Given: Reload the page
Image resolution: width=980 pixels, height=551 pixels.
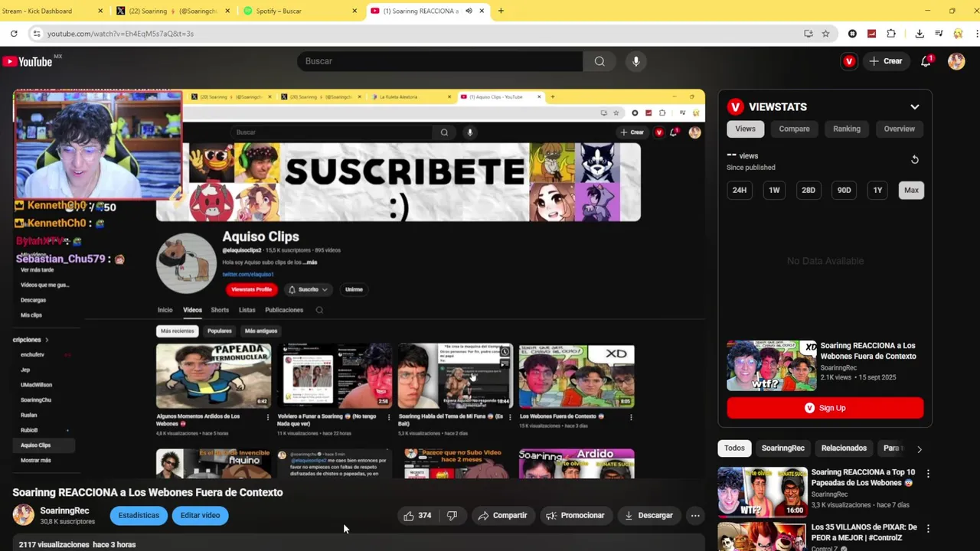Looking at the screenshot, I should pos(14,34).
